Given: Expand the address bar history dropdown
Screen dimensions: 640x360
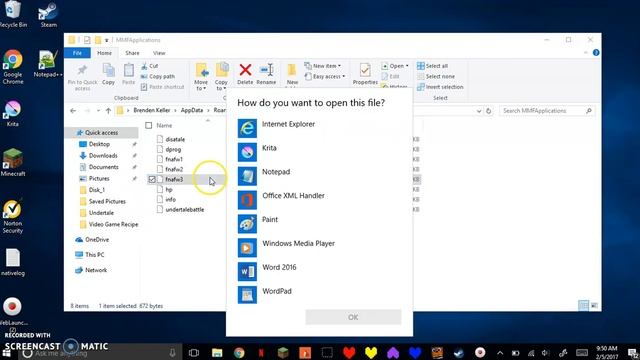Looking at the screenshot, I should 478,111.
